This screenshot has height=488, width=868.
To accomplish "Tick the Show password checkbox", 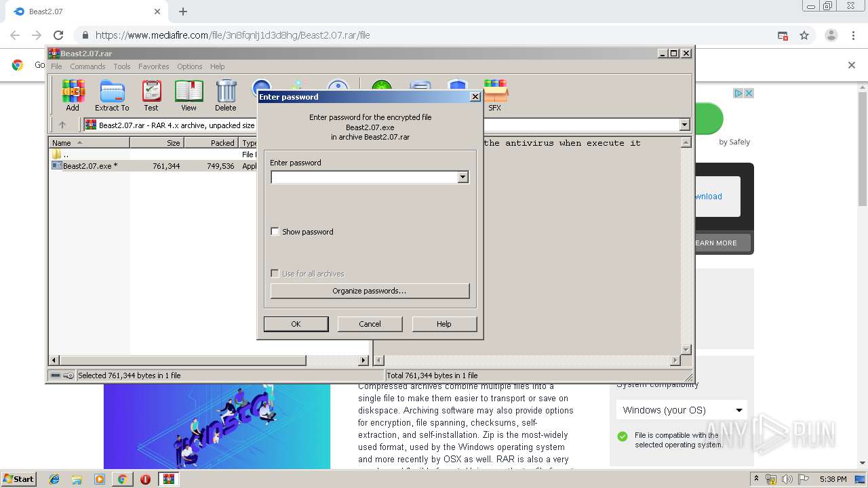I will pos(275,232).
